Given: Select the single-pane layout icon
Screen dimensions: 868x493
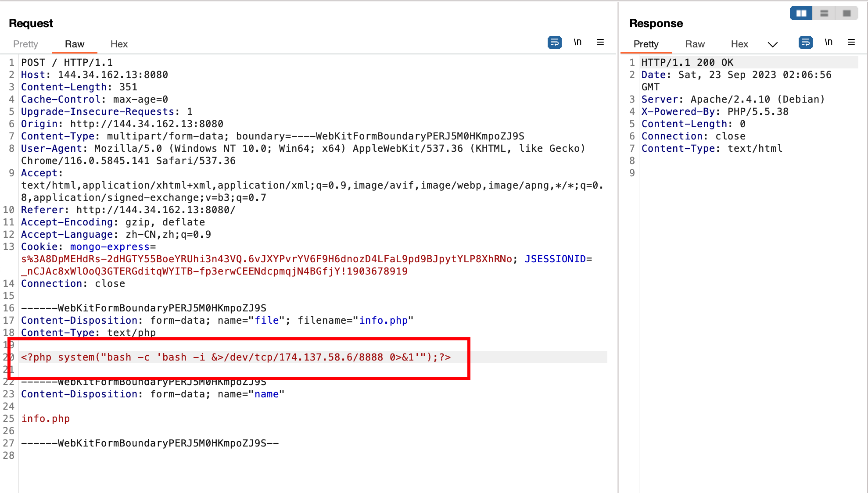Looking at the screenshot, I should 846,13.
